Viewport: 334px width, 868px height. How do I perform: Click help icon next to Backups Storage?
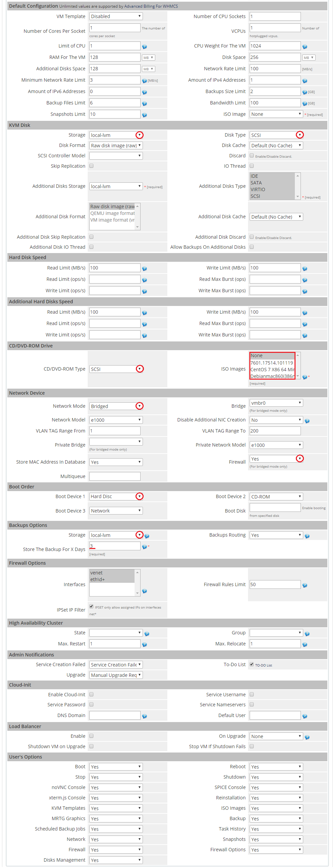147,536
